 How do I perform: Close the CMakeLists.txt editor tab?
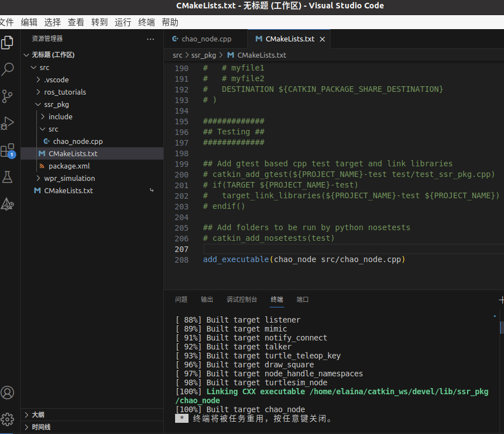322,39
